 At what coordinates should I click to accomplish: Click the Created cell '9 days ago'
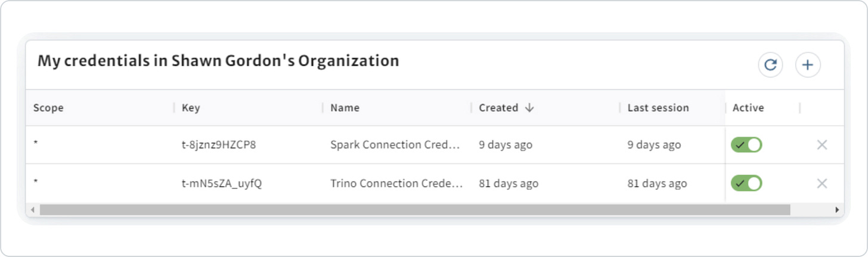506,145
